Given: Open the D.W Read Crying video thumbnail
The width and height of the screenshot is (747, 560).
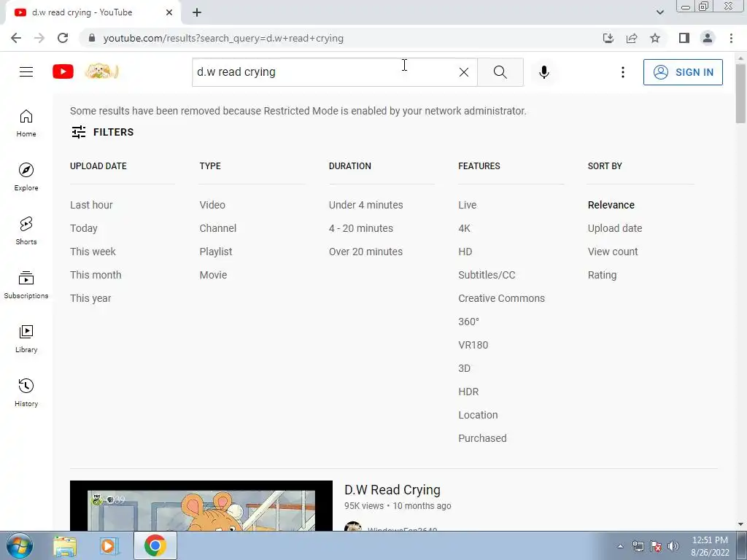Looking at the screenshot, I should pos(201,506).
